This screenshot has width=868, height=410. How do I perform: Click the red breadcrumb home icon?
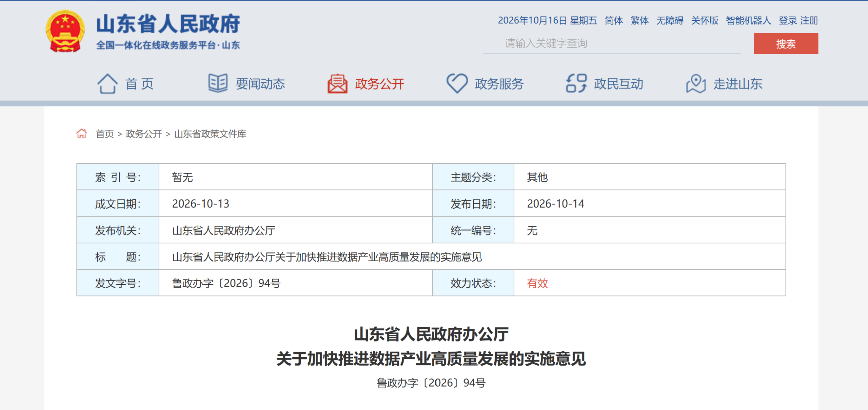[81, 134]
